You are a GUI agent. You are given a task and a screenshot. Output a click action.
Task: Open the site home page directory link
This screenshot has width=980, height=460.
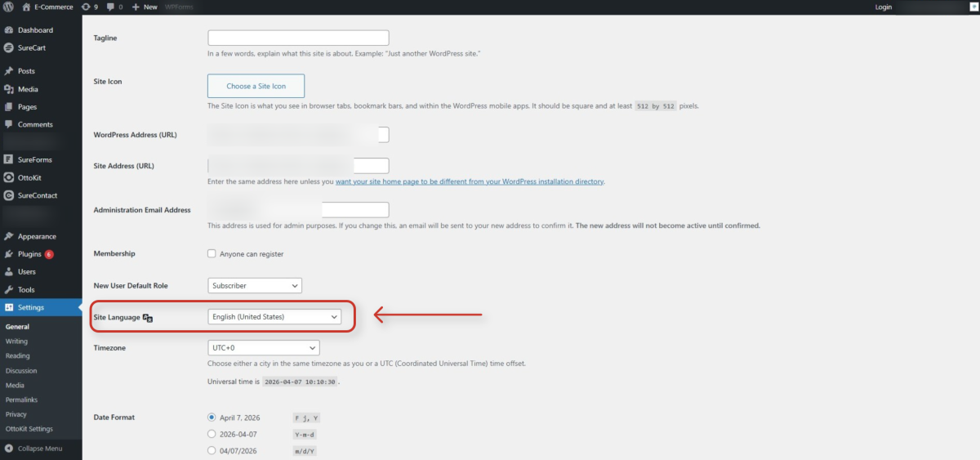click(470, 181)
